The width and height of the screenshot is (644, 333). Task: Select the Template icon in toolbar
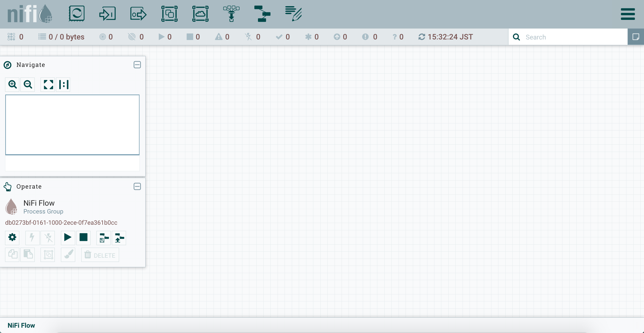(x=262, y=13)
